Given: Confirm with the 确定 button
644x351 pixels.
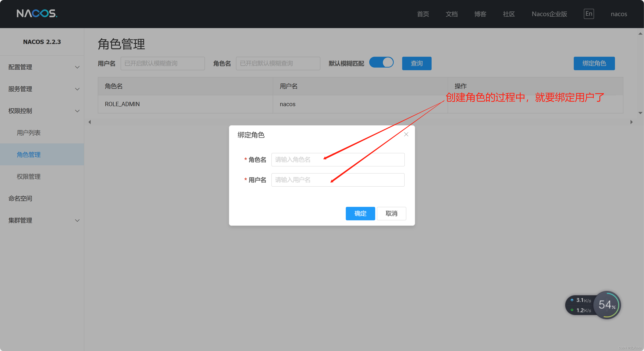Looking at the screenshot, I should click(360, 213).
